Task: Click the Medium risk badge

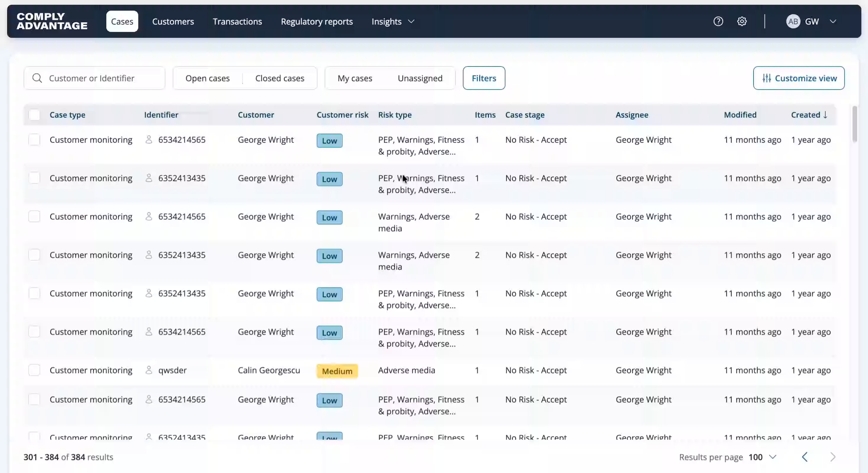Action: (x=337, y=371)
